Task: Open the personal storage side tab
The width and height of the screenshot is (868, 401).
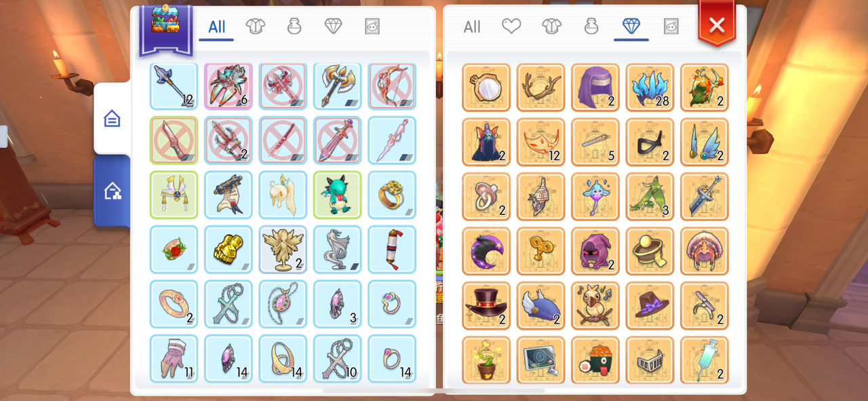Action: tap(112, 119)
